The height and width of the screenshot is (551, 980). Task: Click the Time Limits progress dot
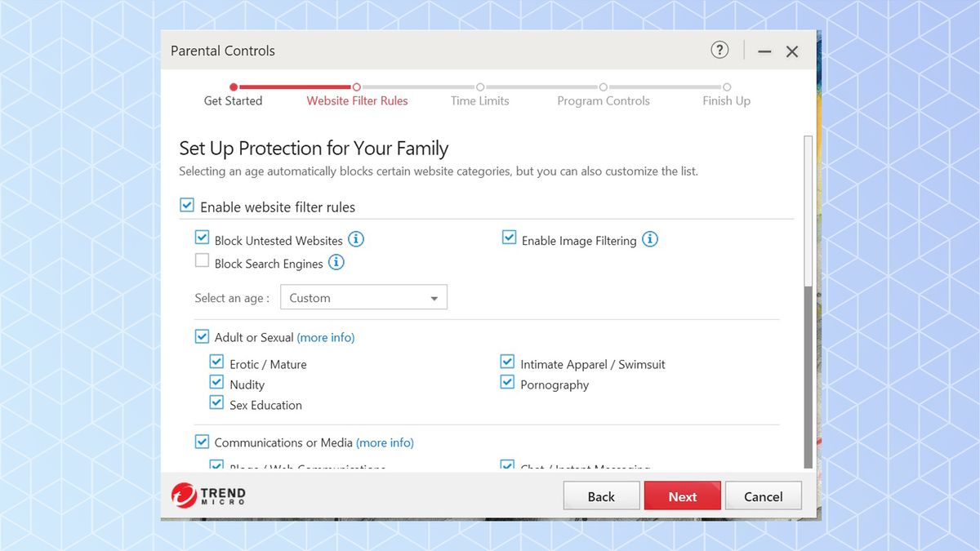(x=480, y=87)
